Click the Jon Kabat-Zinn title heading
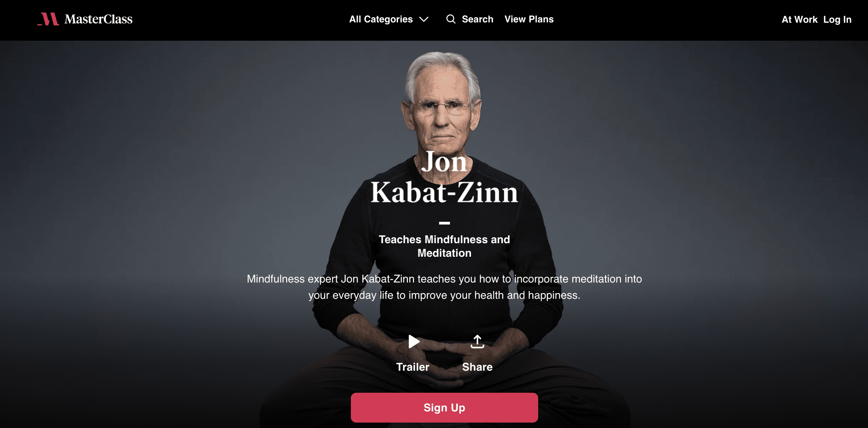 [444, 177]
